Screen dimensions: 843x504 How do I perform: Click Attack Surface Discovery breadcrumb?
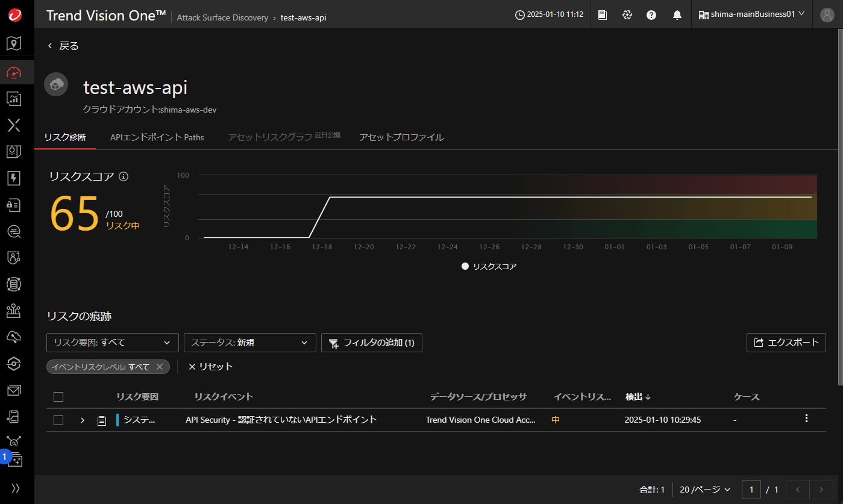pos(222,17)
